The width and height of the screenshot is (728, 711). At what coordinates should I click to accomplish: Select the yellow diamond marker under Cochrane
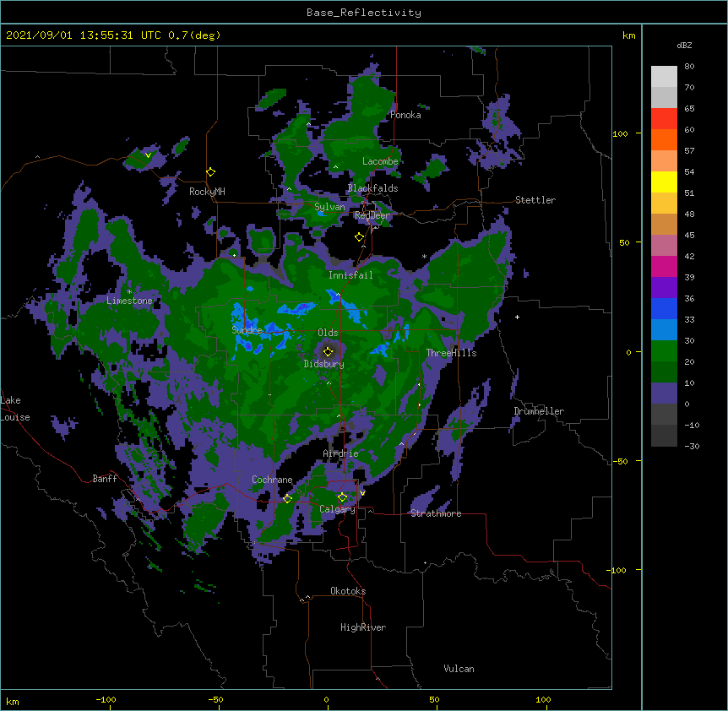287,498
